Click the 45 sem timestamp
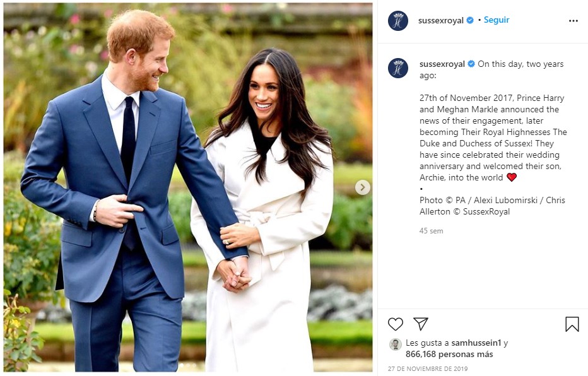This screenshot has height=376, width=588. click(x=432, y=231)
